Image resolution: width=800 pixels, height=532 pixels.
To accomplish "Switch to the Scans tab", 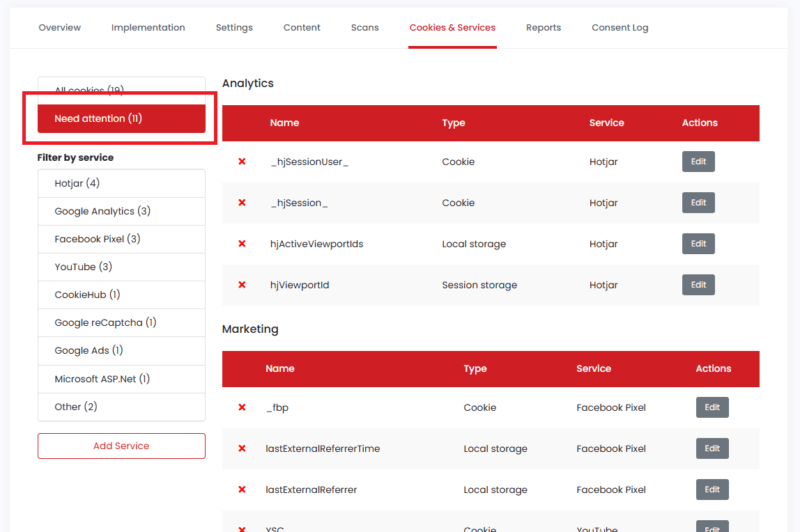I will pos(364,28).
